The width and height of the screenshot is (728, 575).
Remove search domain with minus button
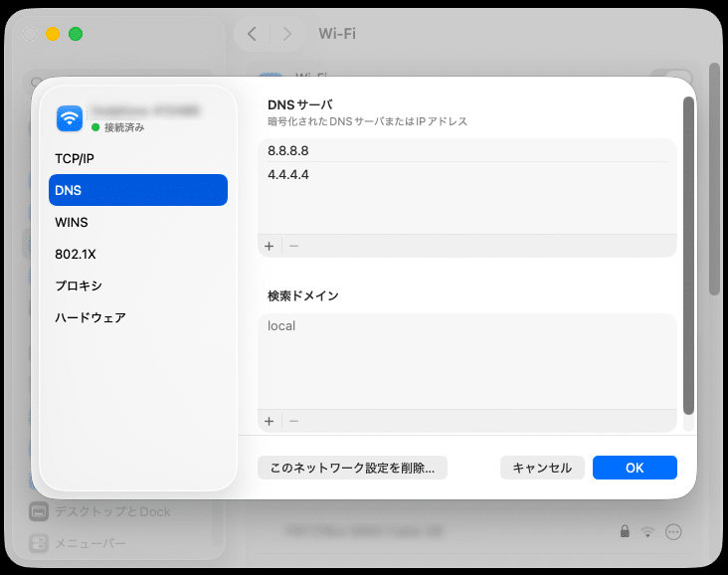pos(294,421)
